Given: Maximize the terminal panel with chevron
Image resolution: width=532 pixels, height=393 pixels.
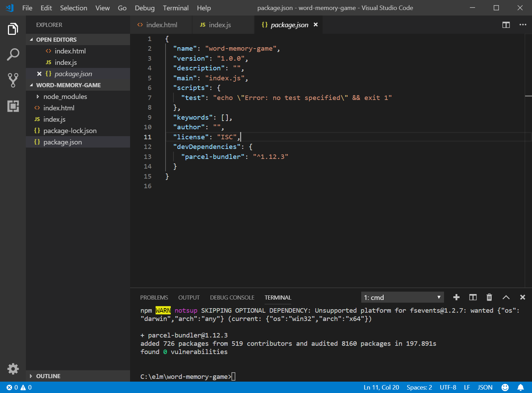Looking at the screenshot, I should (x=506, y=297).
